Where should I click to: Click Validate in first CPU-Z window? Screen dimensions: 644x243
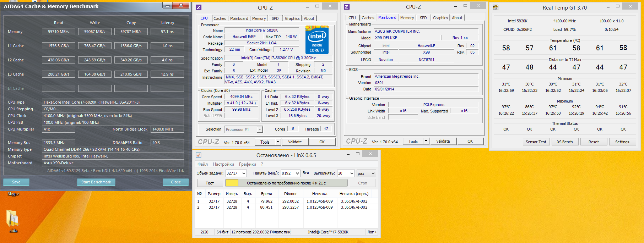295,142
